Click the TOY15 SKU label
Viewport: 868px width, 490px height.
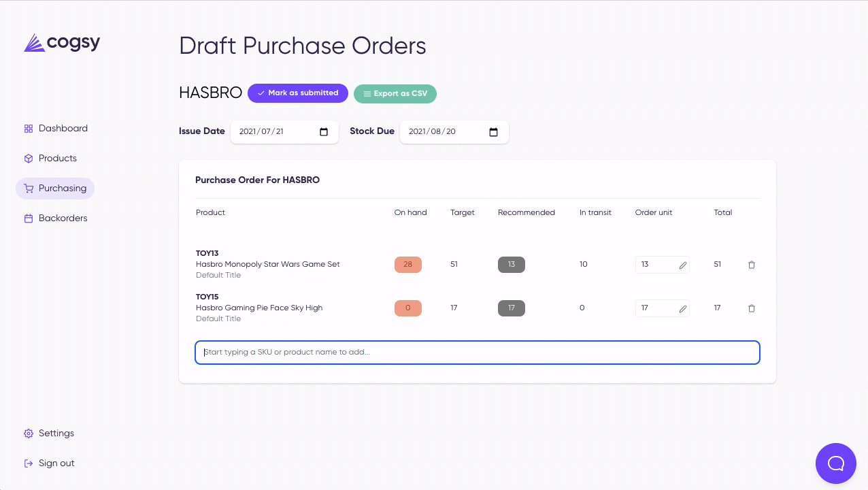(x=207, y=297)
